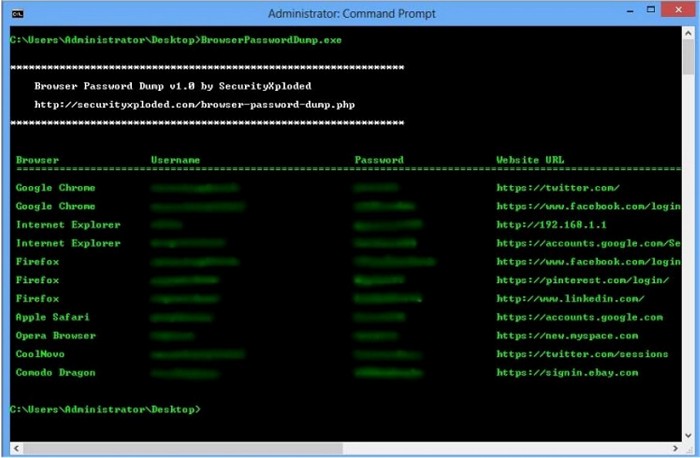
Task: Click 'Browser Password Dump v1.0 by SecurityXploded' line
Action: click(173, 86)
